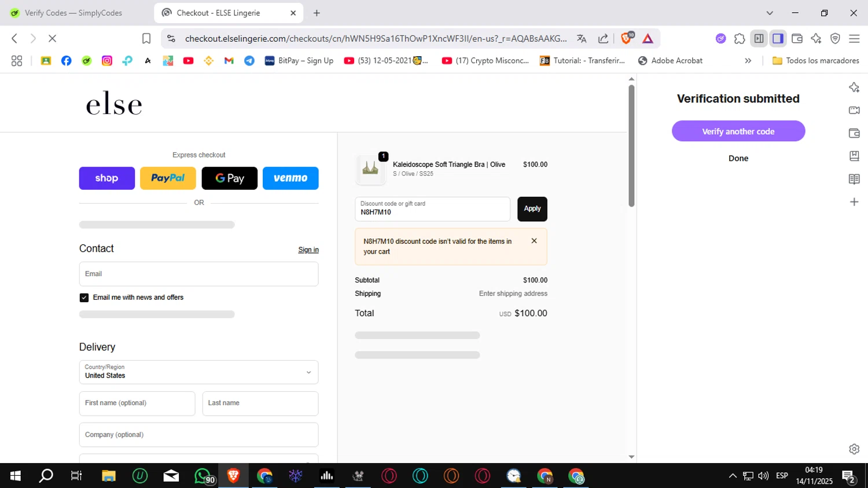Open the translate page icon in address bar
The width and height of the screenshot is (868, 488).
pyautogui.click(x=582, y=39)
